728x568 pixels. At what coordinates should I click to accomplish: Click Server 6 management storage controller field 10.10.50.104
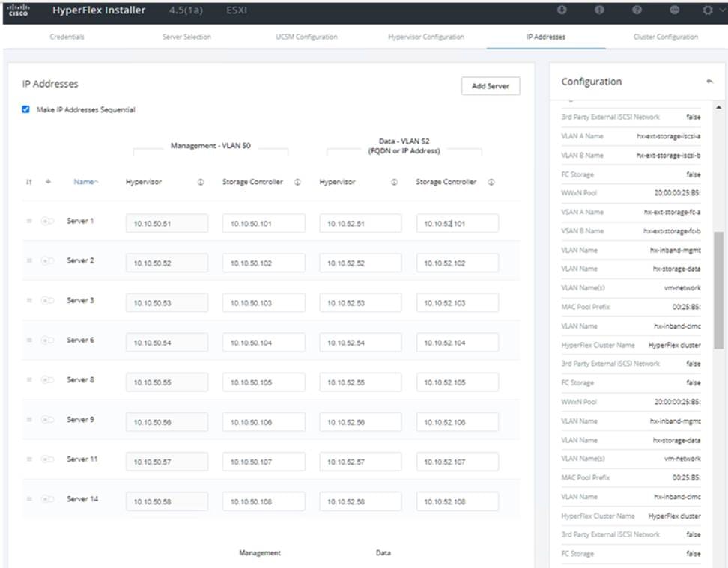pos(264,343)
